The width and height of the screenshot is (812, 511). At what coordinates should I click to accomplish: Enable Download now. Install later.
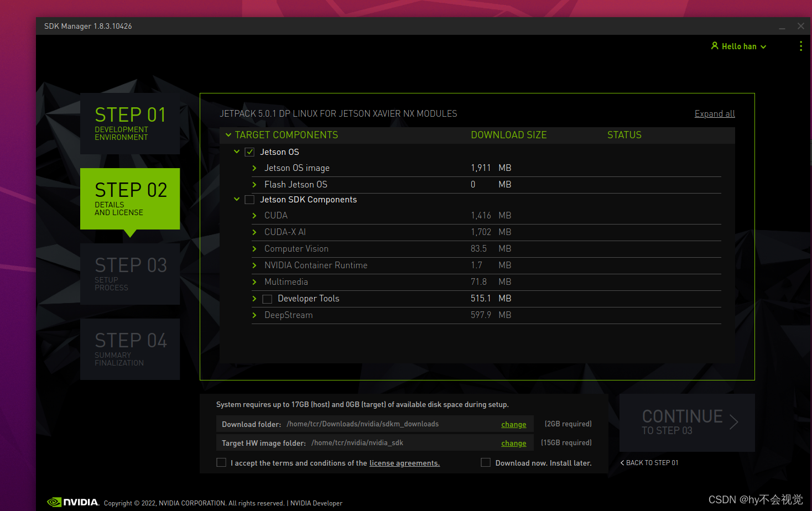click(x=486, y=462)
